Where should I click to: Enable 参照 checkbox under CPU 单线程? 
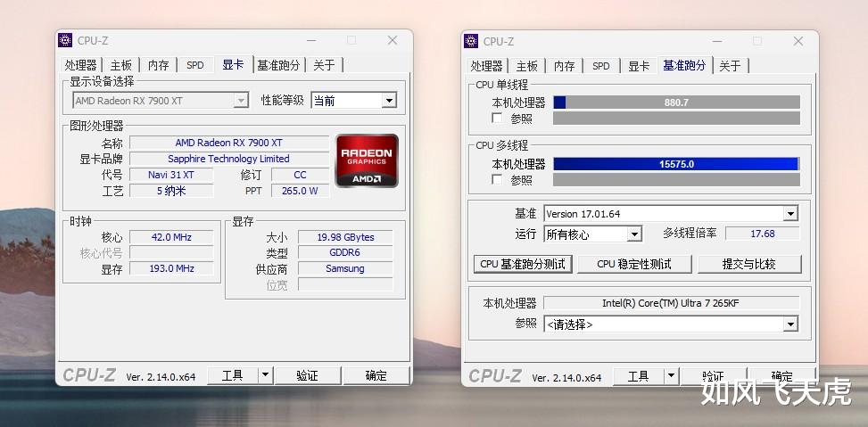click(x=497, y=119)
